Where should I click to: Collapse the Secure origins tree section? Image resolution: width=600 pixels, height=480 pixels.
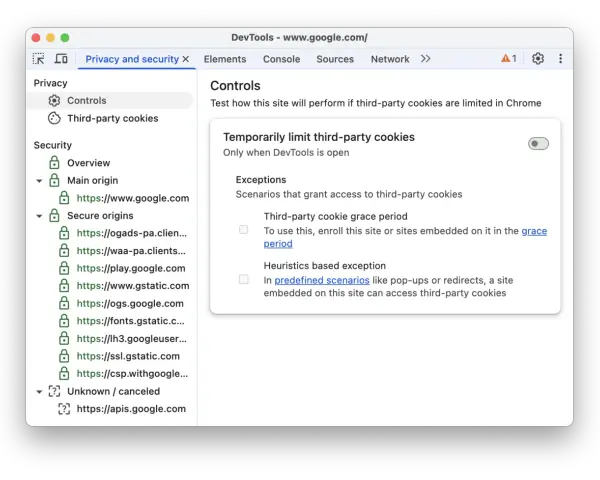click(39, 216)
